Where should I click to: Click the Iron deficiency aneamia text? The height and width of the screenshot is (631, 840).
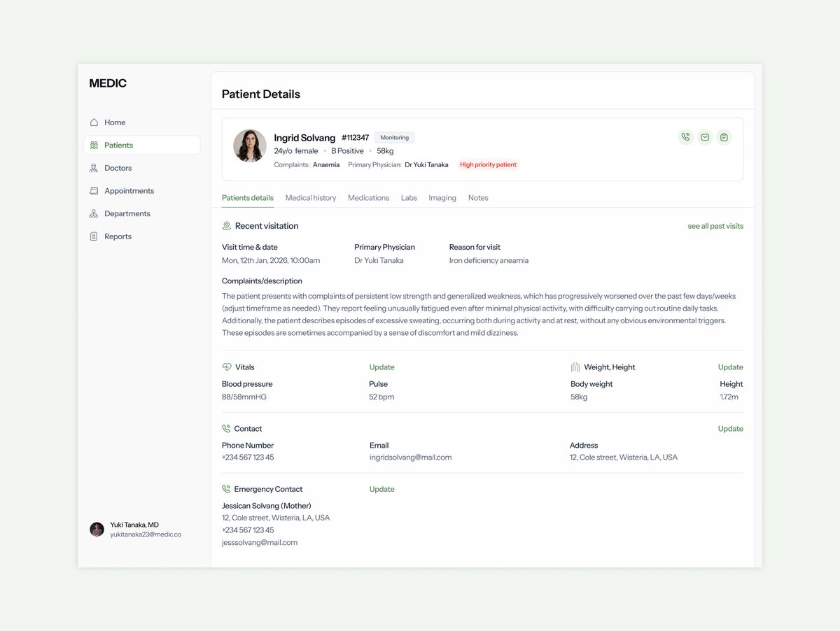pyautogui.click(x=489, y=260)
